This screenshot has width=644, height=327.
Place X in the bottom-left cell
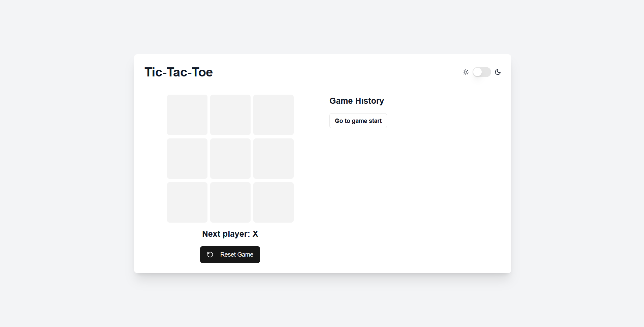187,202
